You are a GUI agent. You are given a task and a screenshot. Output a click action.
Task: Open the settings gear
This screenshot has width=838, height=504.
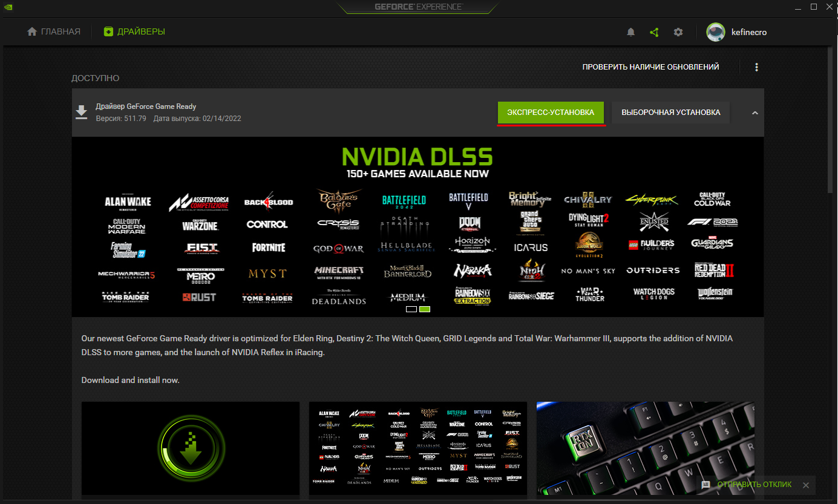tap(678, 32)
